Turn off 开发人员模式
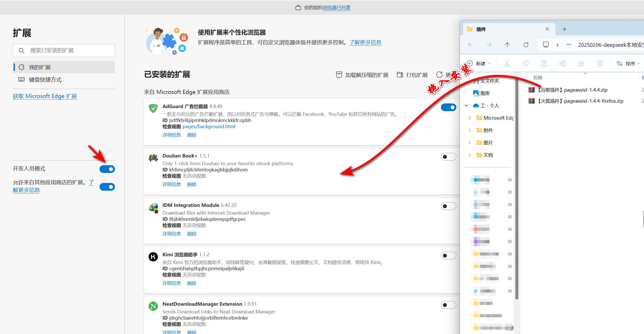The image size is (644, 334). (x=107, y=169)
